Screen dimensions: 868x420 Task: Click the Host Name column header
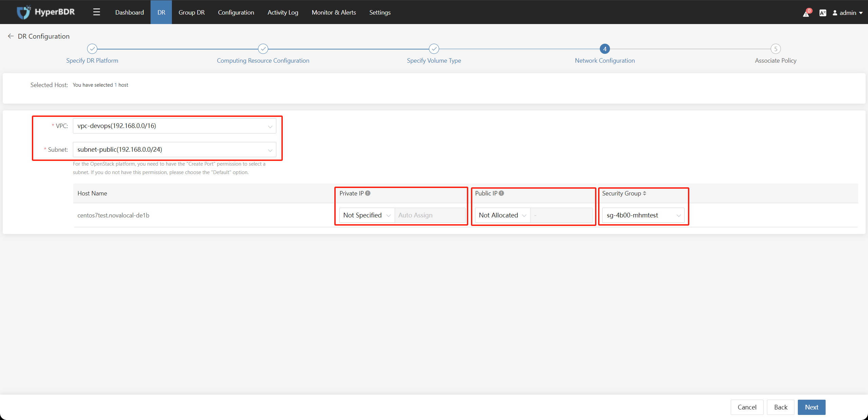[92, 193]
